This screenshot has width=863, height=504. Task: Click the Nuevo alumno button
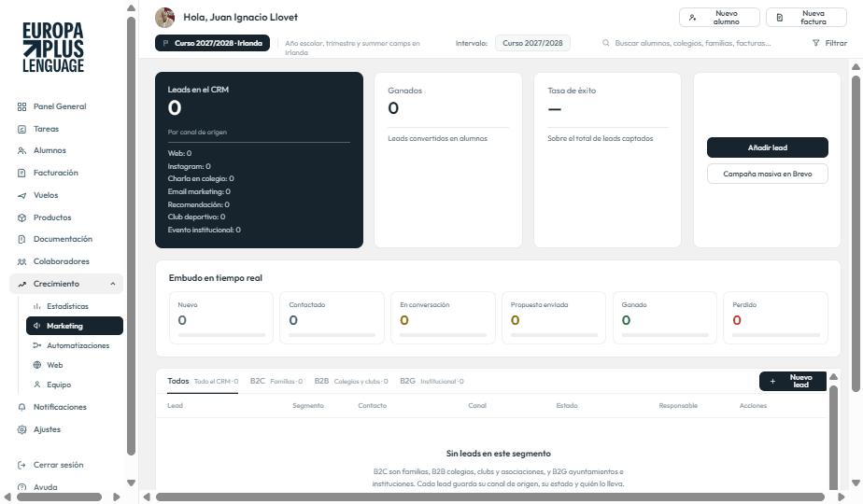coord(719,18)
